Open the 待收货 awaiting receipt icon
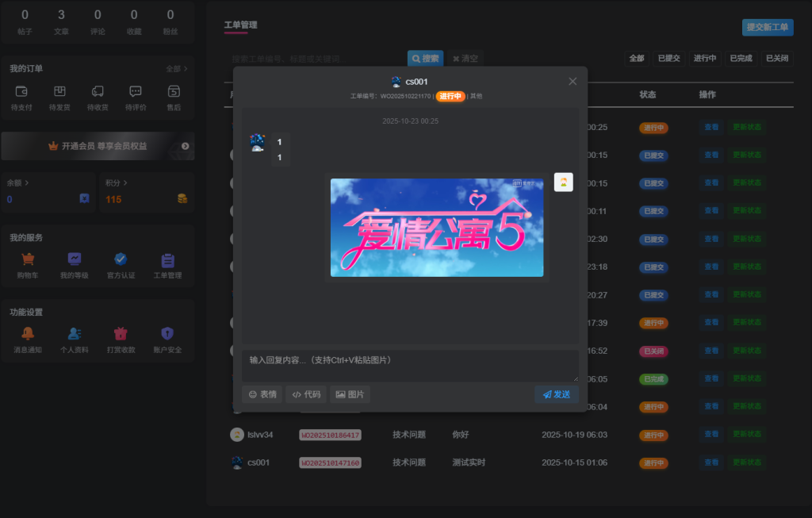 click(98, 92)
